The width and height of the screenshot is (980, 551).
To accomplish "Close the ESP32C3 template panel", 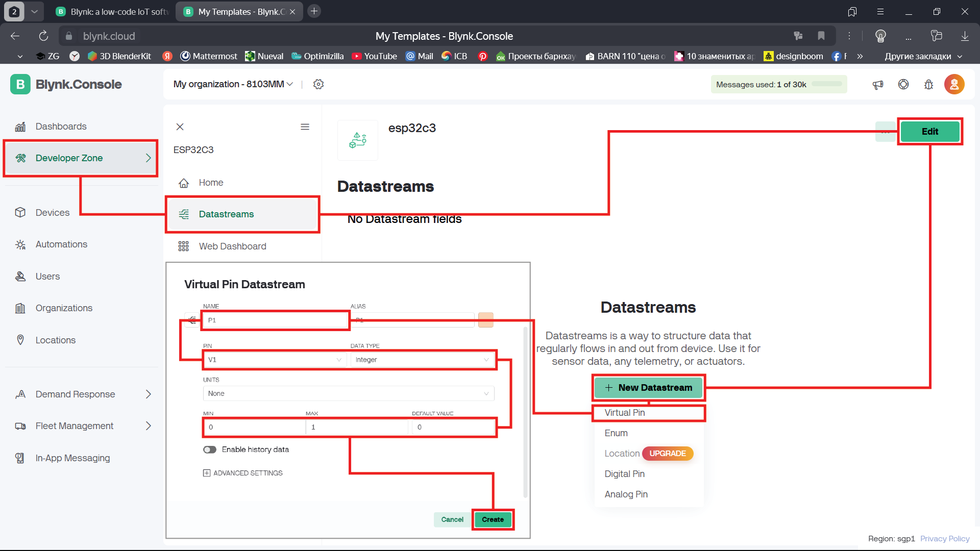I will click(x=180, y=127).
